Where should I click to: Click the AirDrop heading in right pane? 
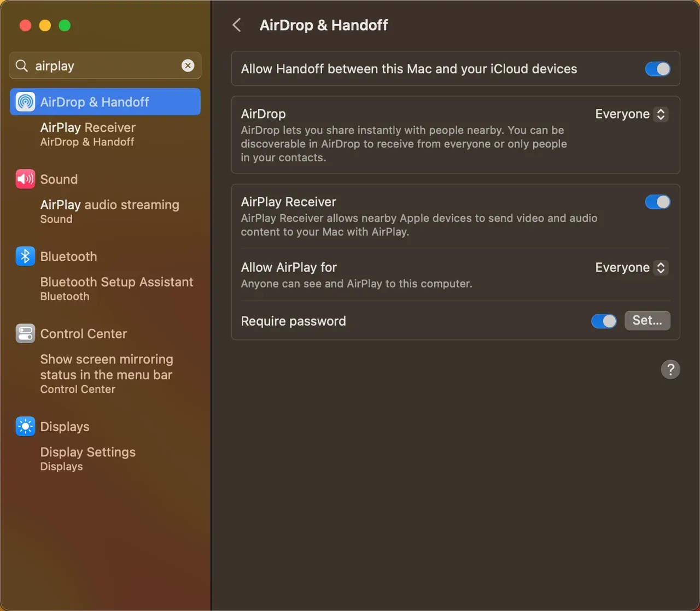264,114
